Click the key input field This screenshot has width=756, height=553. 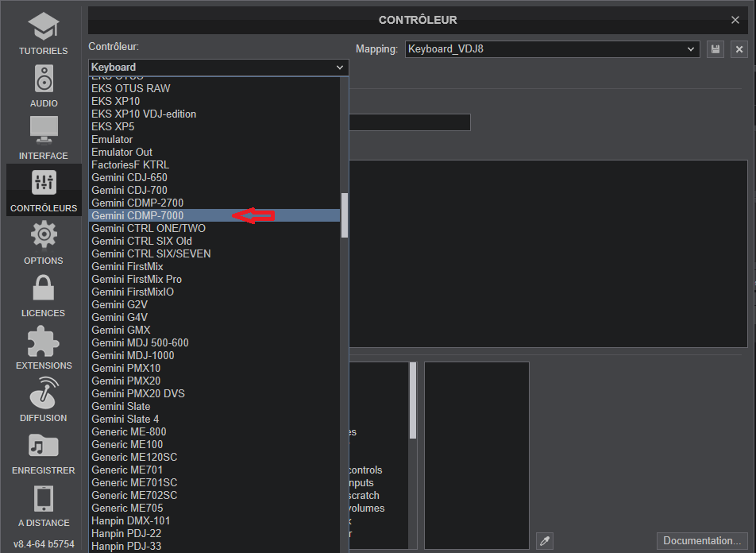[410, 122]
